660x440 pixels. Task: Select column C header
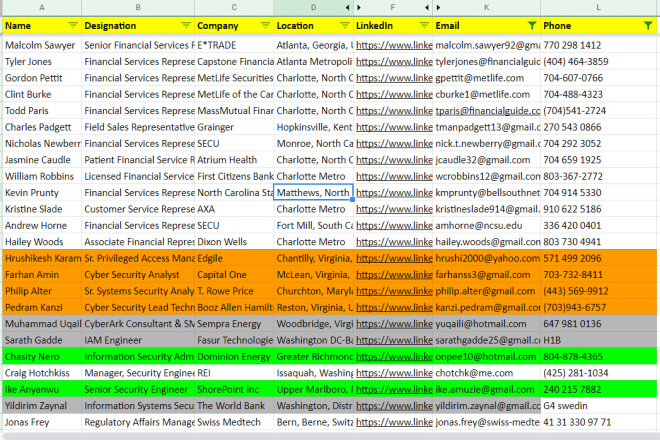click(234, 7)
